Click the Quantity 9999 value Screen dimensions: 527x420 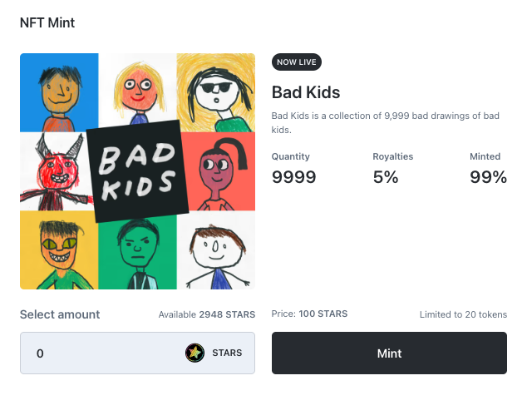pyautogui.click(x=293, y=176)
